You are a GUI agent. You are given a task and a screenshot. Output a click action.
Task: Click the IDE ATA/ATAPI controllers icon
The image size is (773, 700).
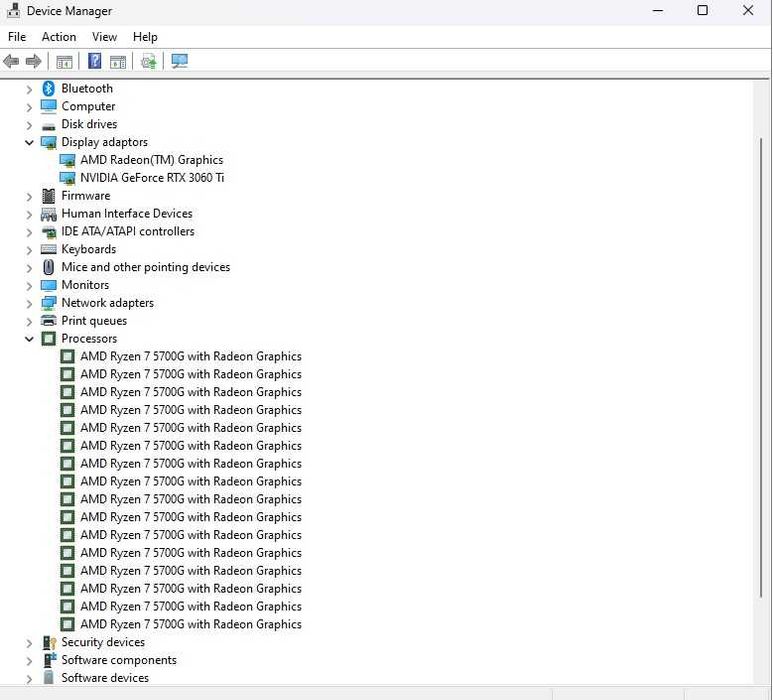pos(48,232)
